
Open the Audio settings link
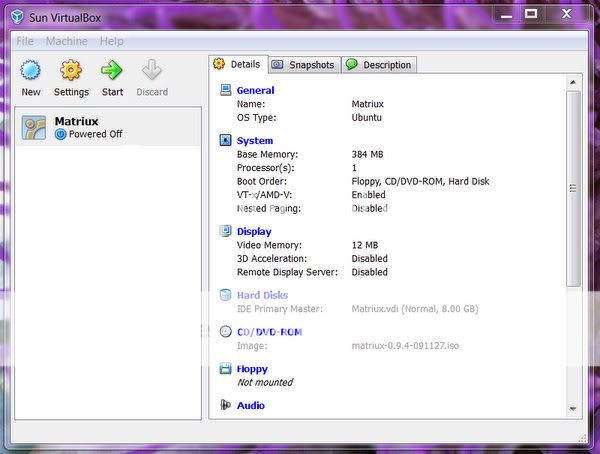point(251,405)
